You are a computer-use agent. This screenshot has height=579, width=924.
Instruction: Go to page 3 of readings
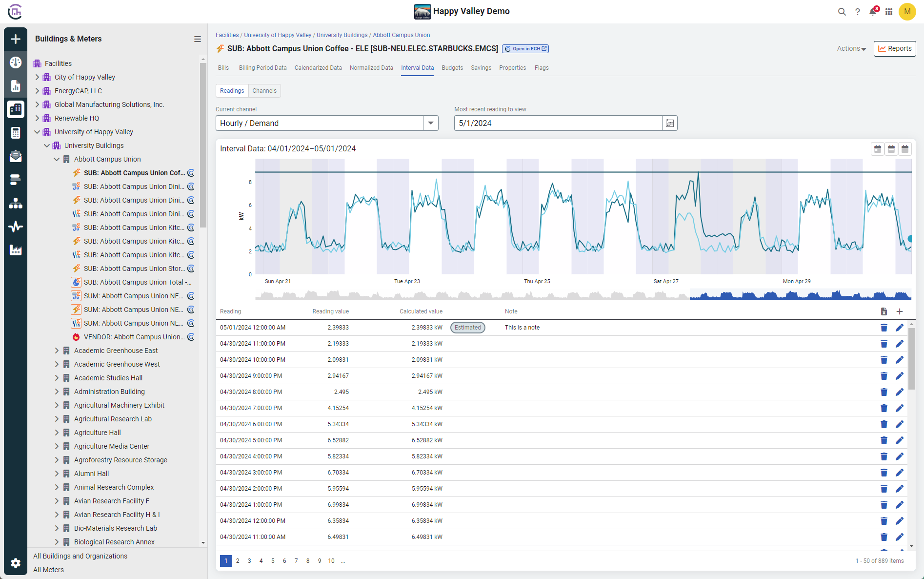tap(249, 560)
